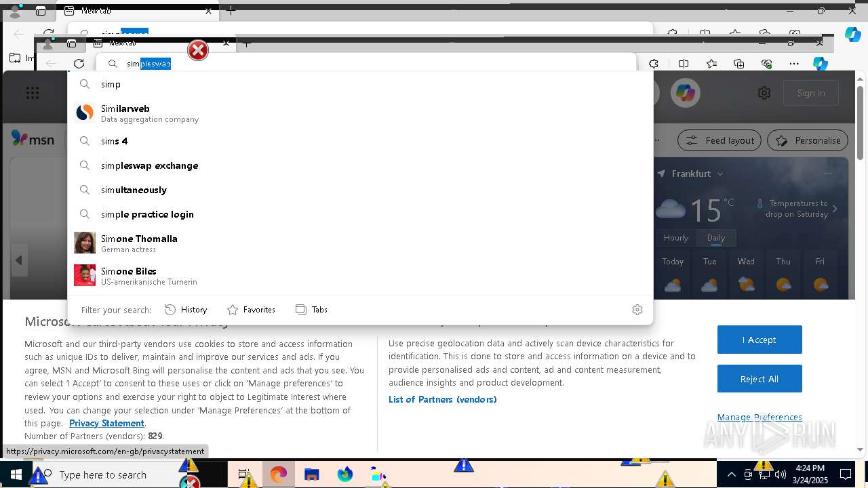Click Personalise button
The height and width of the screenshot is (488, 868).
click(x=808, y=140)
